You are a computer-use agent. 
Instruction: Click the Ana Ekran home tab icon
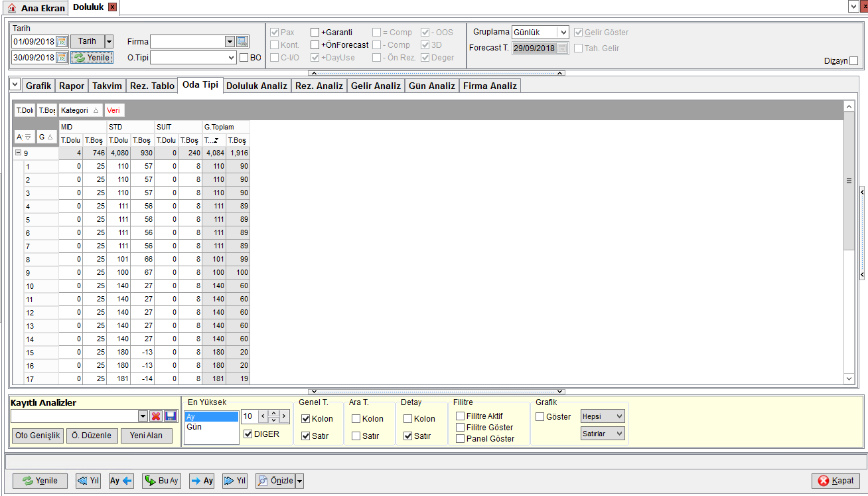pos(11,8)
